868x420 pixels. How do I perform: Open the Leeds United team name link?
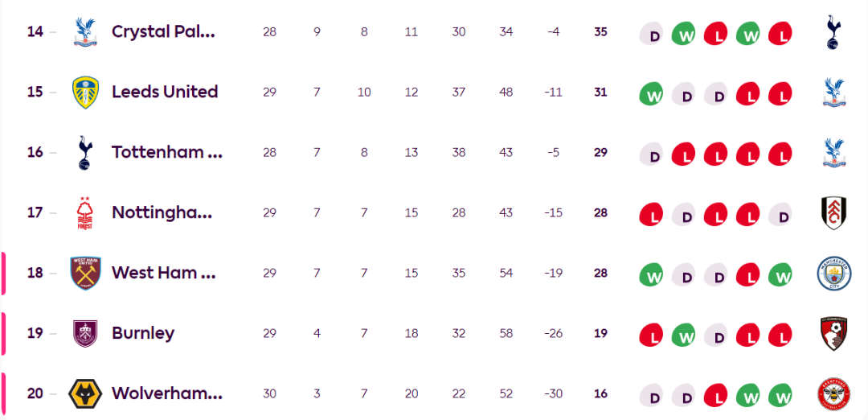tap(165, 92)
